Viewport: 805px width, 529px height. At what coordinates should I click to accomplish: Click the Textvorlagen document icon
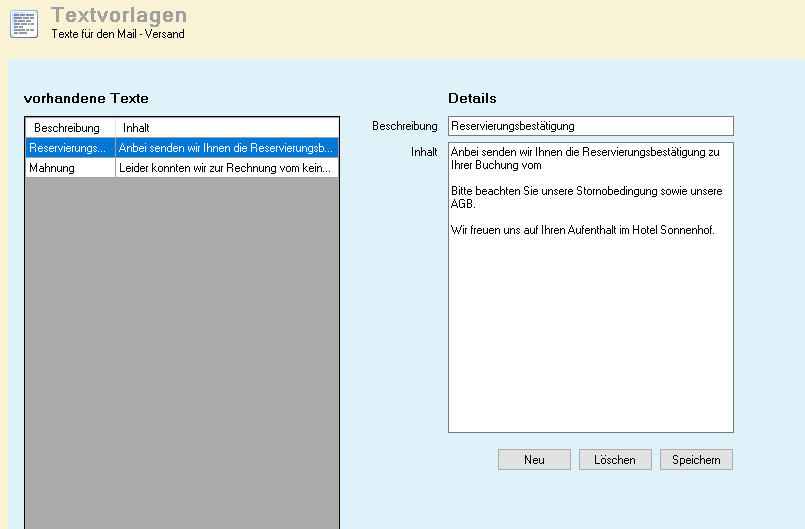[x=24, y=23]
